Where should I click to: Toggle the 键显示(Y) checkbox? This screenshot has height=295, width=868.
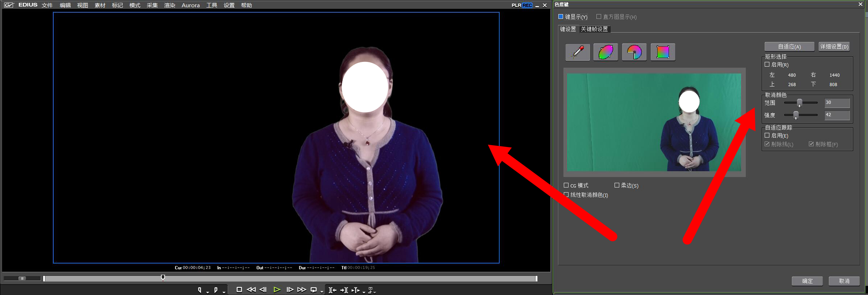point(561,17)
